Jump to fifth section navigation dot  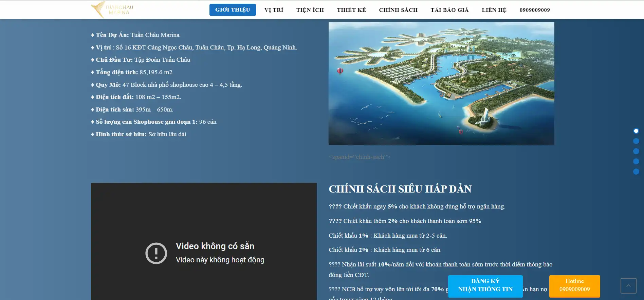[x=636, y=172]
